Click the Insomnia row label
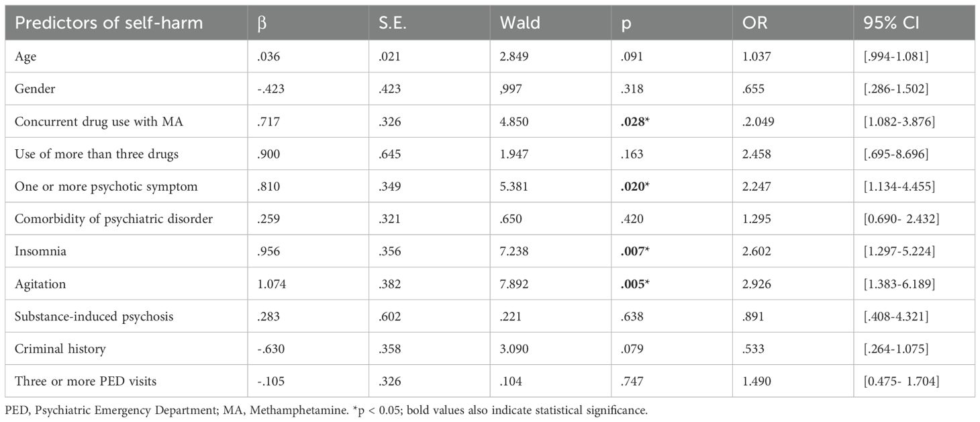 [38, 251]
